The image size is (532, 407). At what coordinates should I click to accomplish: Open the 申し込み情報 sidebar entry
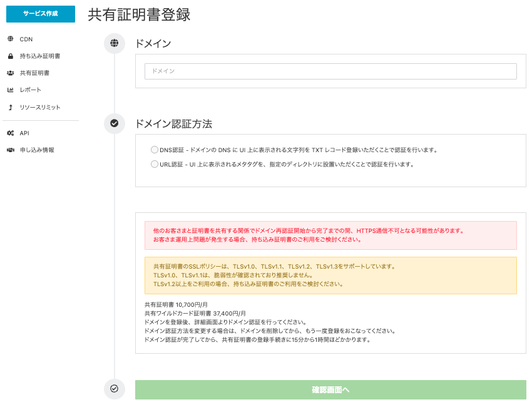point(36,150)
